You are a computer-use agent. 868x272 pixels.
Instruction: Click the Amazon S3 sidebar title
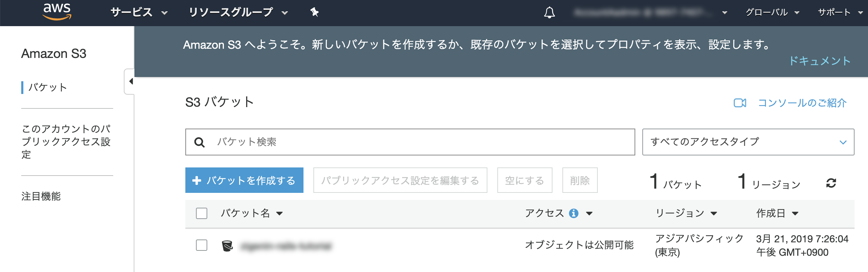(54, 54)
